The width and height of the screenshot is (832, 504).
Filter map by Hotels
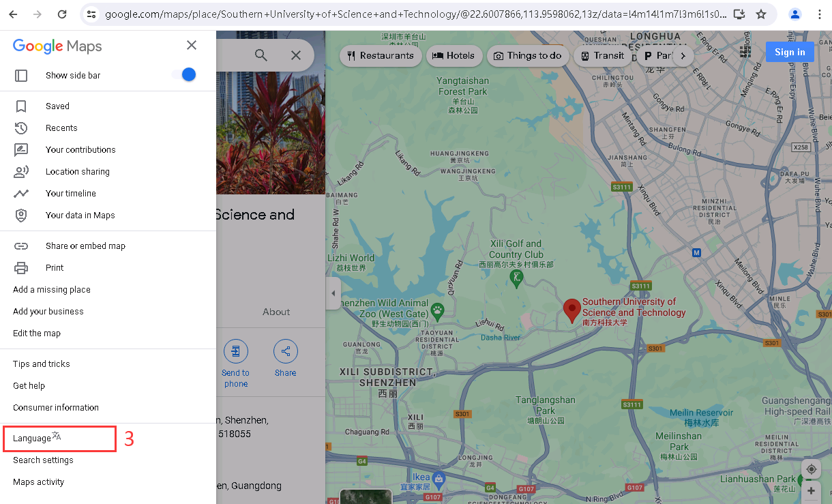click(x=454, y=56)
